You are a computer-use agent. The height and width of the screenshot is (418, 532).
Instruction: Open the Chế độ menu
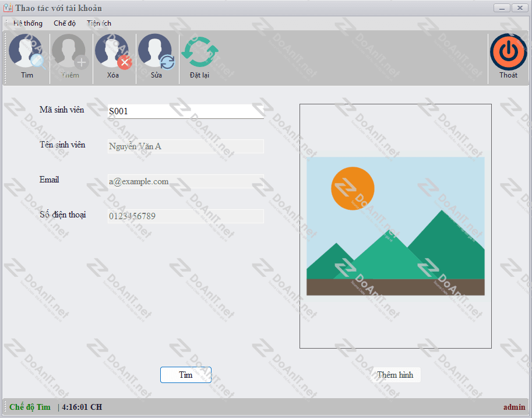pos(65,23)
